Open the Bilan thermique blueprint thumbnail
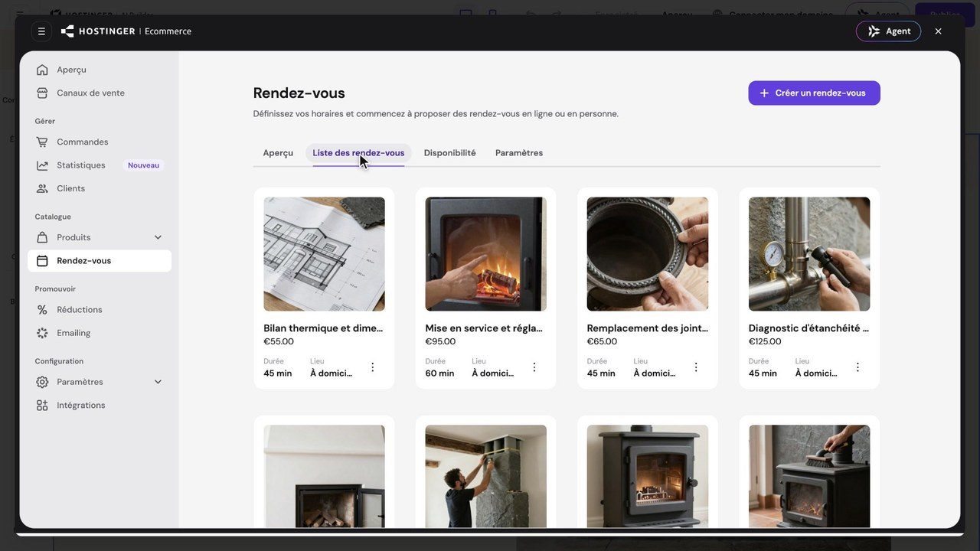 (325, 254)
